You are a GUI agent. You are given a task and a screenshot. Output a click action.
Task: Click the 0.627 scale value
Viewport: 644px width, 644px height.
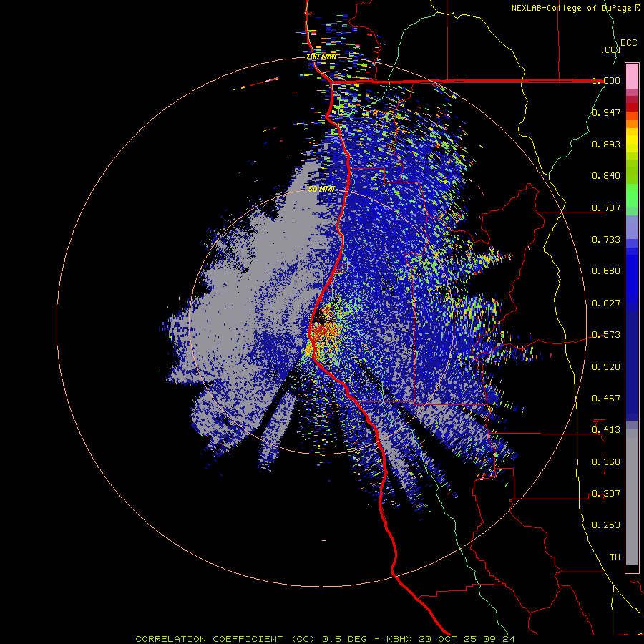[x=606, y=303]
